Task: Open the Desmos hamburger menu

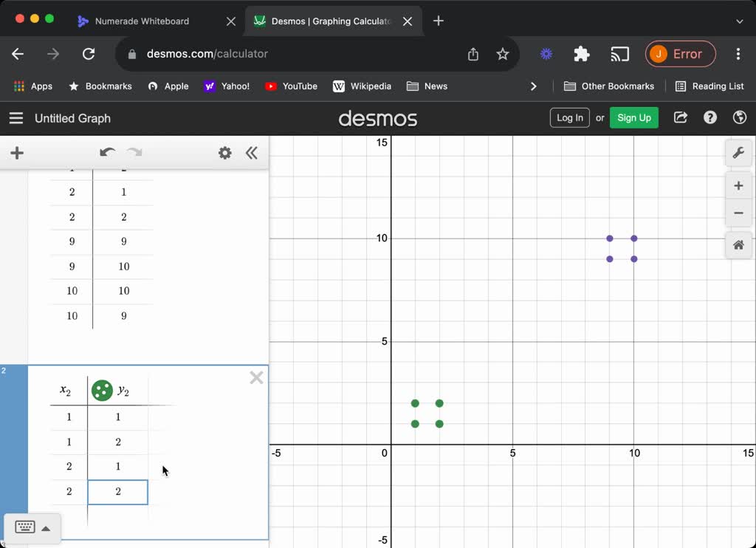Action: 16,117
